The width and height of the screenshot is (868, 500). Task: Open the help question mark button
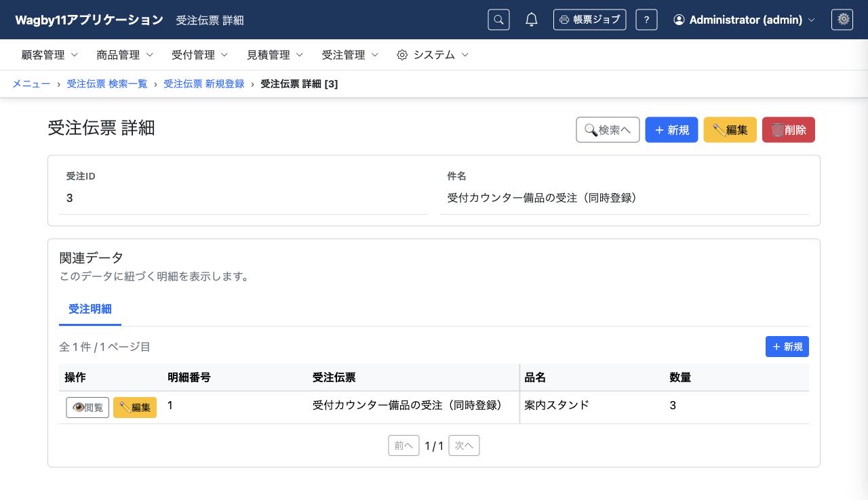646,20
